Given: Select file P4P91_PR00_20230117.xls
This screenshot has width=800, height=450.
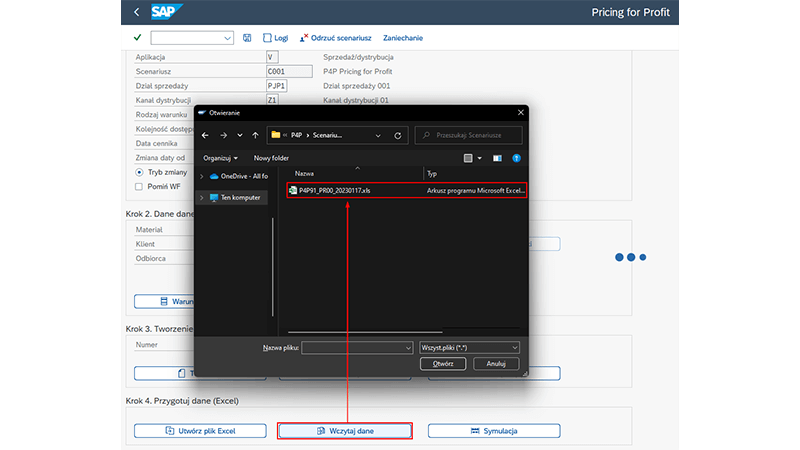Looking at the screenshot, I should pos(406,190).
